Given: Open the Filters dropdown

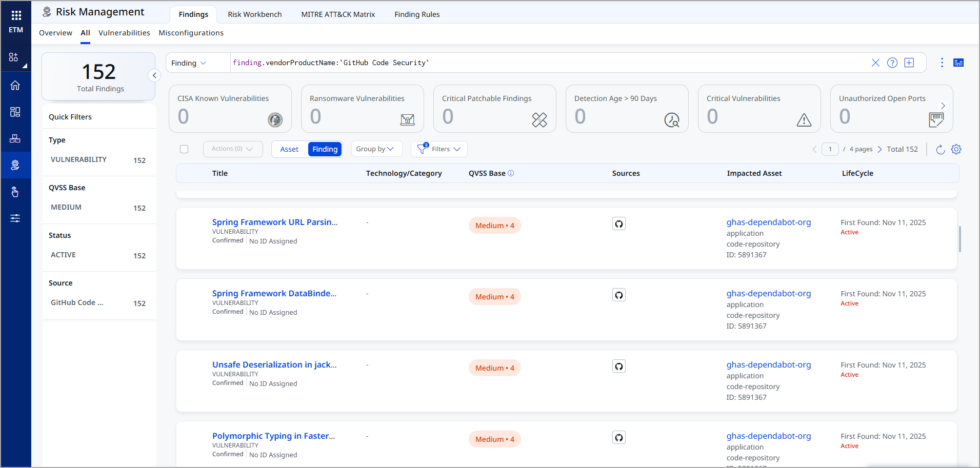Looking at the screenshot, I should click(x=439, y=149).
